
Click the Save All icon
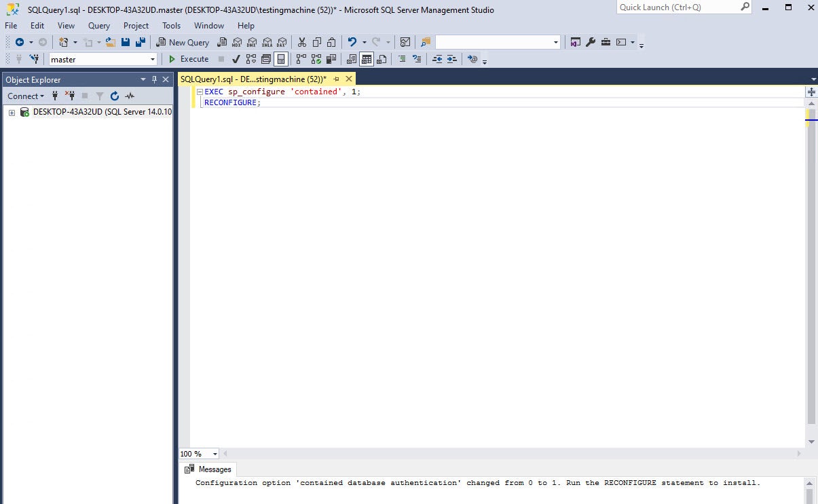pyautogui.click(x=140, y=42)
